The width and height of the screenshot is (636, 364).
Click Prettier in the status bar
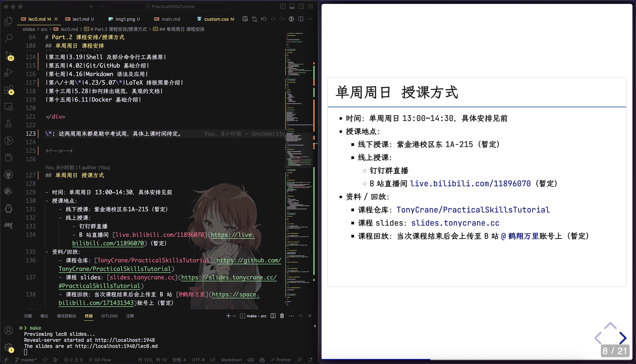pos(281,360)
